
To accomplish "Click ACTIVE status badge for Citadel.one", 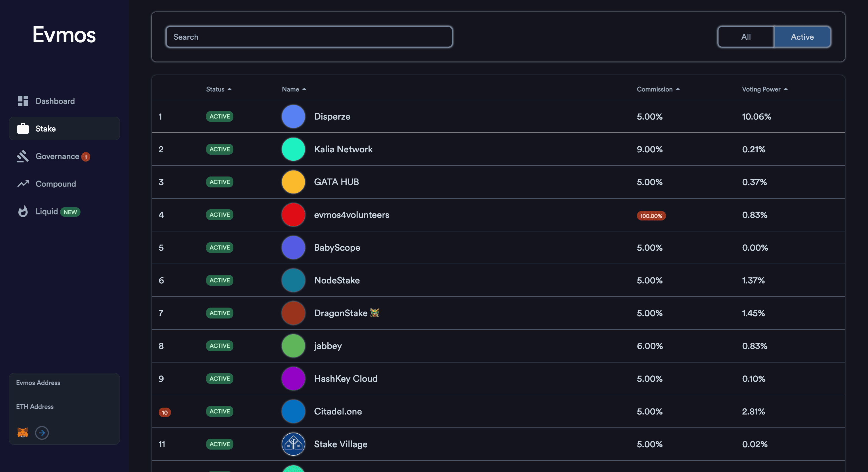I will (x=219, y=411).
